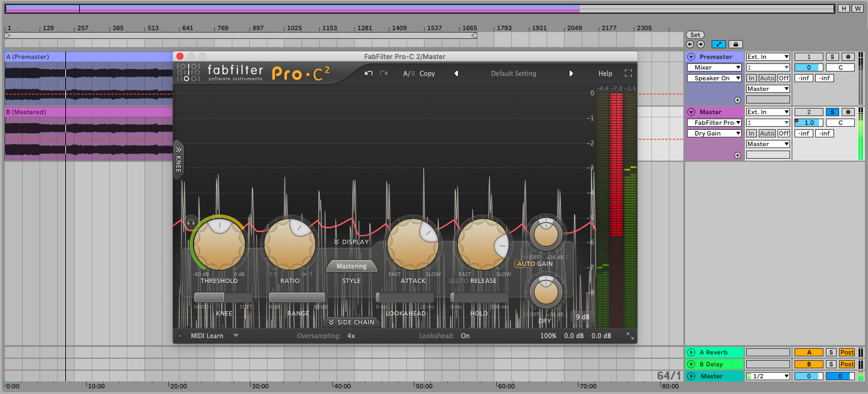
Task: Open the Mastering style dropdown
Action: point(351,266)
